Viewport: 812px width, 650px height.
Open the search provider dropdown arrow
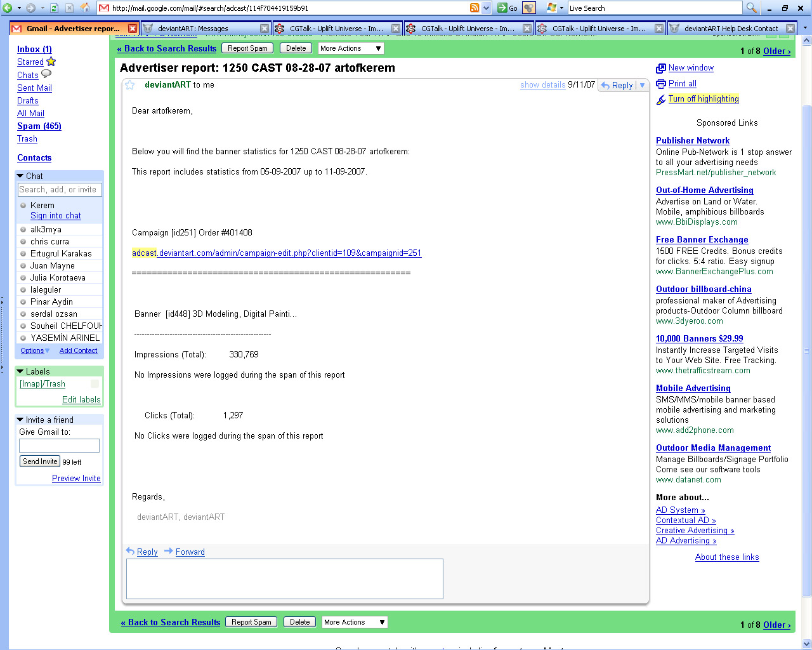point(561,8)
